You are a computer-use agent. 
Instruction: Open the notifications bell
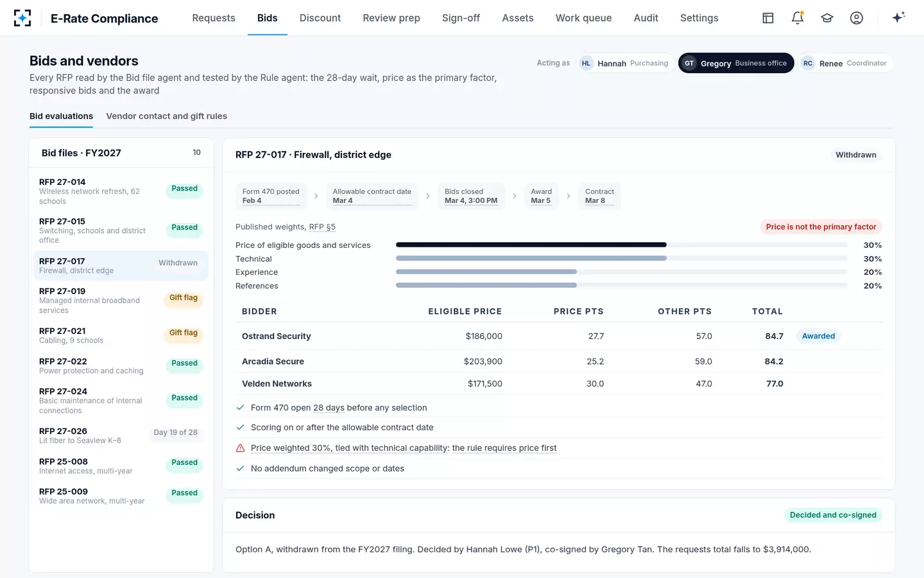[798, 18]
